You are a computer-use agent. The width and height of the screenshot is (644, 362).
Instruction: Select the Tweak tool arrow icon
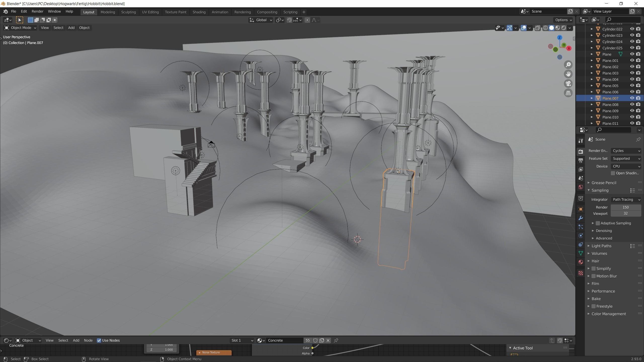19,20
